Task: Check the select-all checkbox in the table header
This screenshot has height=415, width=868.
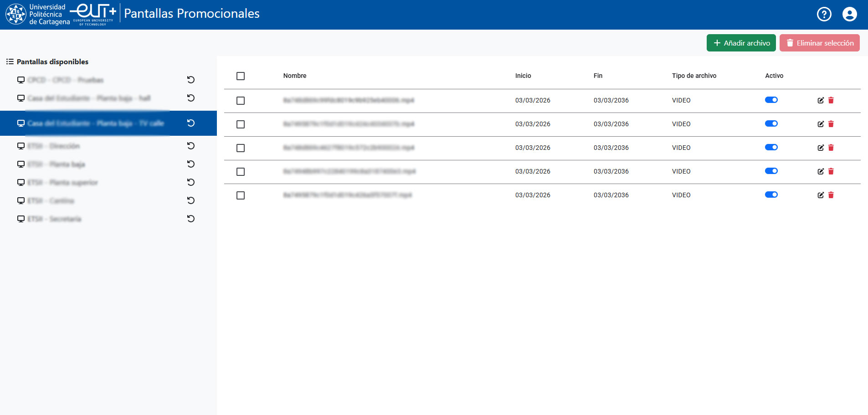Action: (241, 76)
